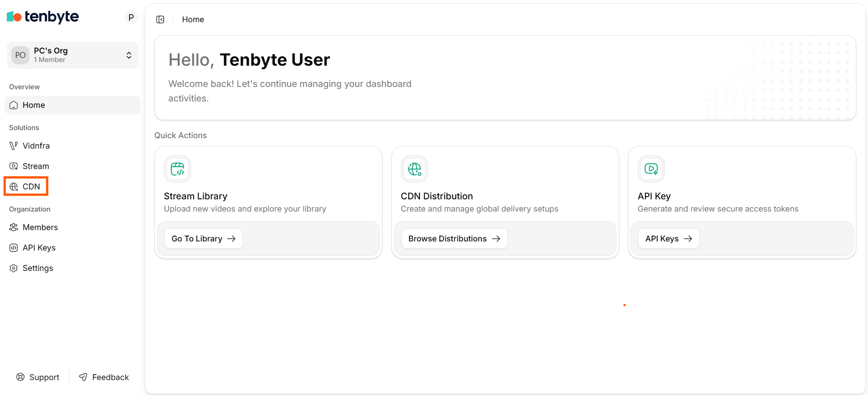Click 'Generate and review secure access tokens'
This screenshot has width=868, height=395.
(x=718, y=209)
